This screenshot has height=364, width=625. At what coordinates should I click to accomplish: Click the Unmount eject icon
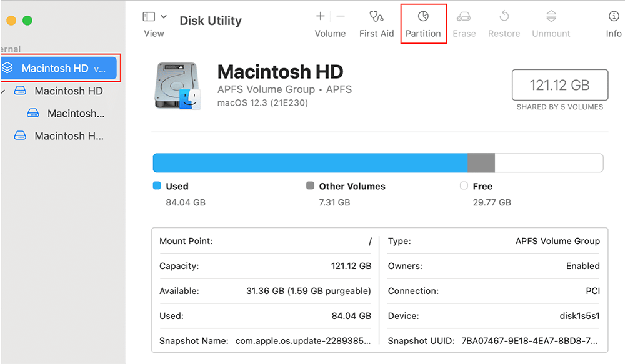[551, 17]
